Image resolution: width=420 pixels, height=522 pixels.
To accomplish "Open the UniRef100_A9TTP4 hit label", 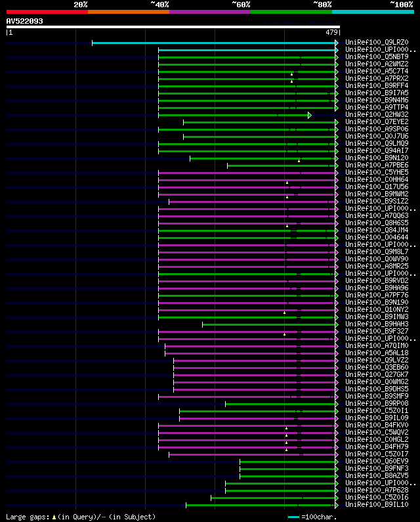I will 377,107.
